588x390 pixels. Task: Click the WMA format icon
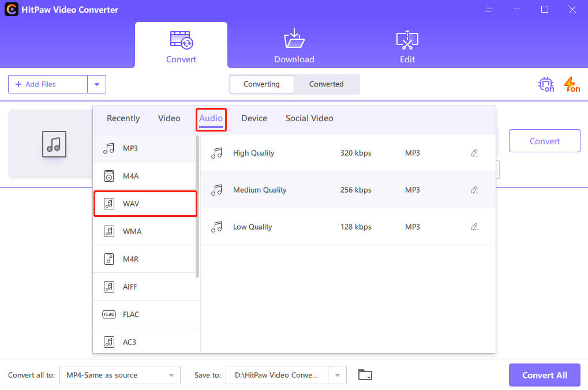pyautogui.click(x=108, y=231)
